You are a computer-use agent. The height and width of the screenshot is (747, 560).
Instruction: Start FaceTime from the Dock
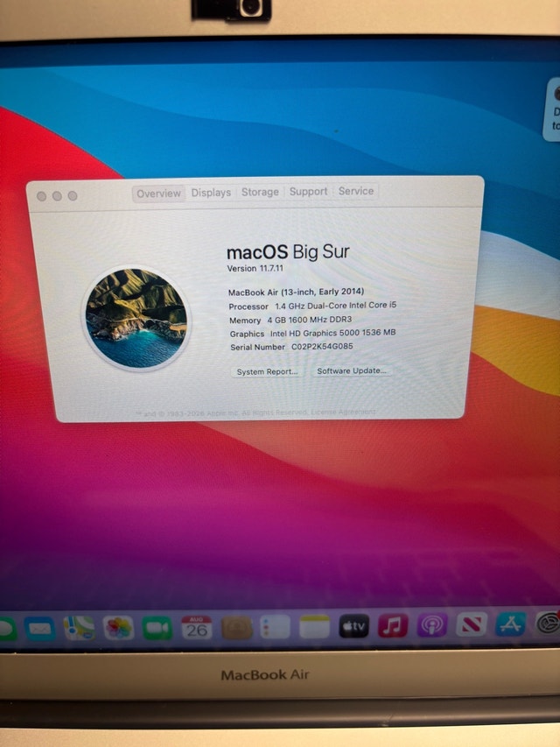[157, 627]
